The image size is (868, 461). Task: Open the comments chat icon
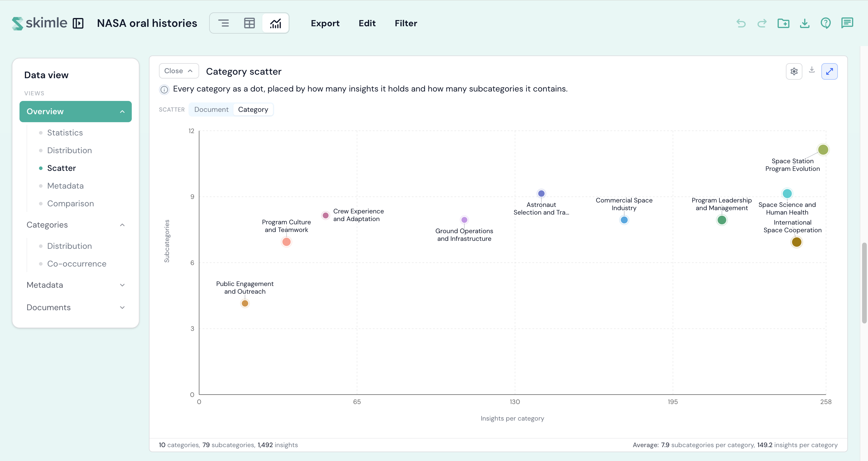click(847, 23)
